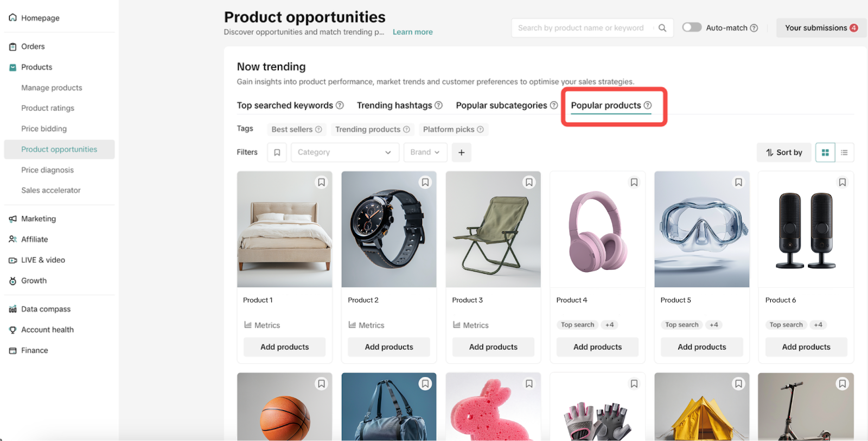
Task: Switch to list view layout
Action: [x=844, y=152]
